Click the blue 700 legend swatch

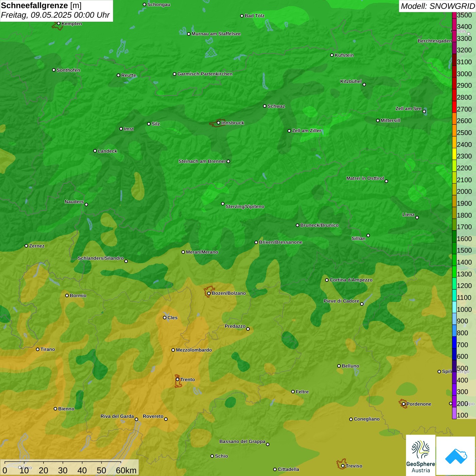tap(454, 342)
